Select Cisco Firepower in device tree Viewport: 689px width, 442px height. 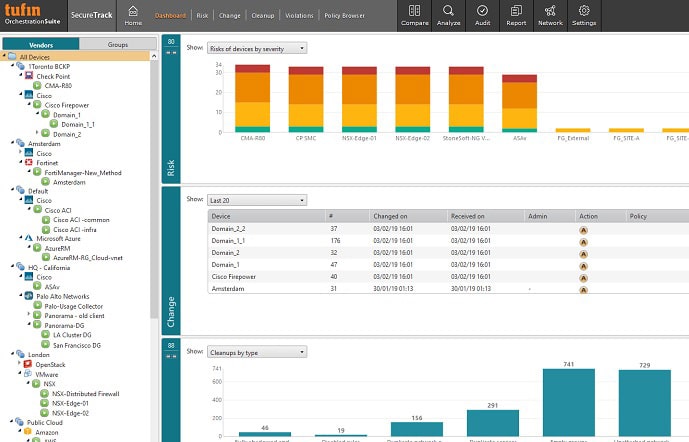tap(67, 105)
